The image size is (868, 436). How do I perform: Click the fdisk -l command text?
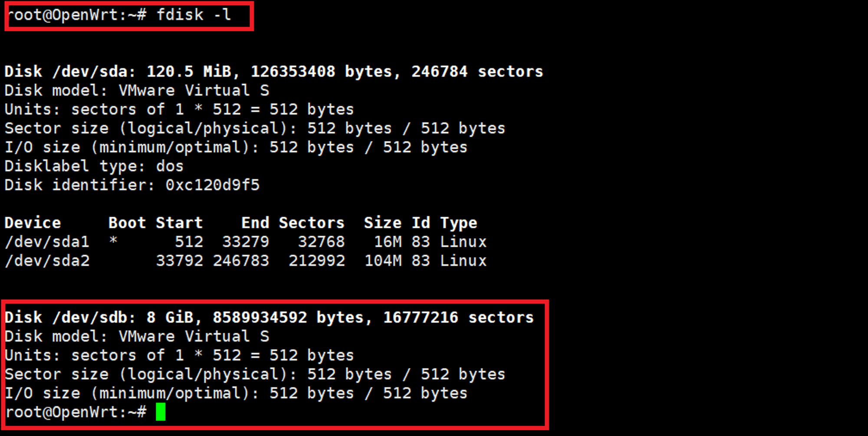coord(193,15)
